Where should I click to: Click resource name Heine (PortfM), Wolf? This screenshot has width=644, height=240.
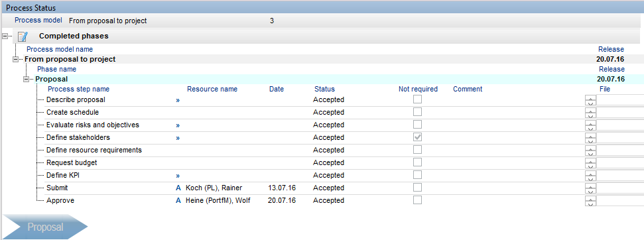(218, 201)
